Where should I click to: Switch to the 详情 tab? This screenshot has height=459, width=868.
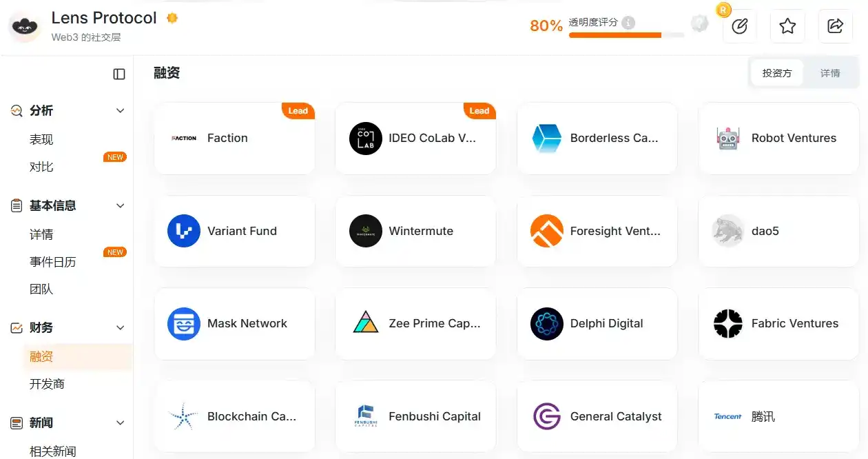click(x=831, y=72)
